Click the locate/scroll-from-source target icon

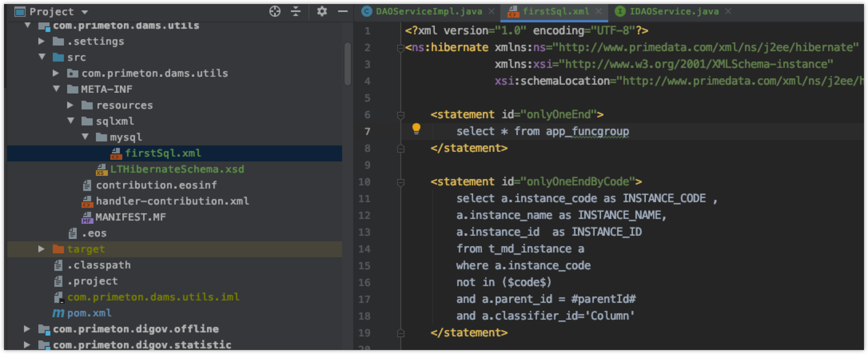point(275,12)
